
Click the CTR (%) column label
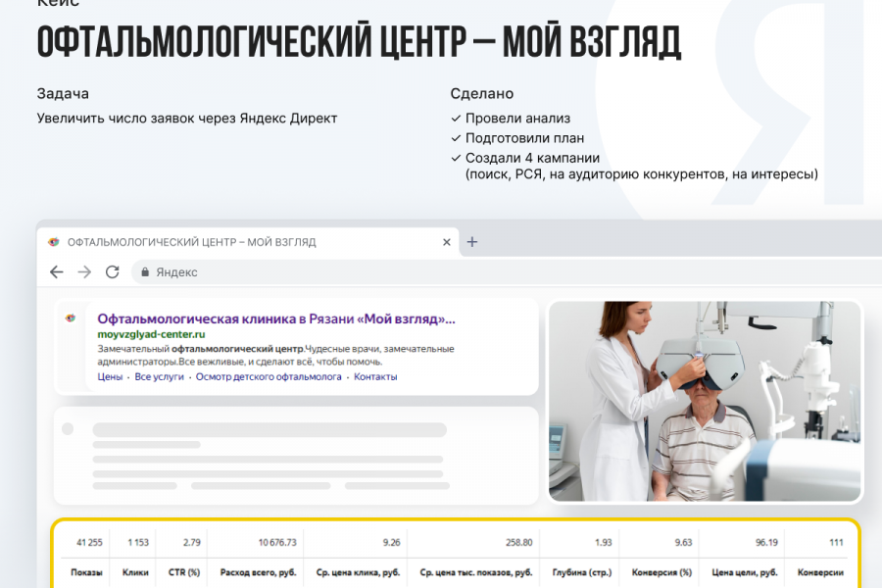[184, 572]
